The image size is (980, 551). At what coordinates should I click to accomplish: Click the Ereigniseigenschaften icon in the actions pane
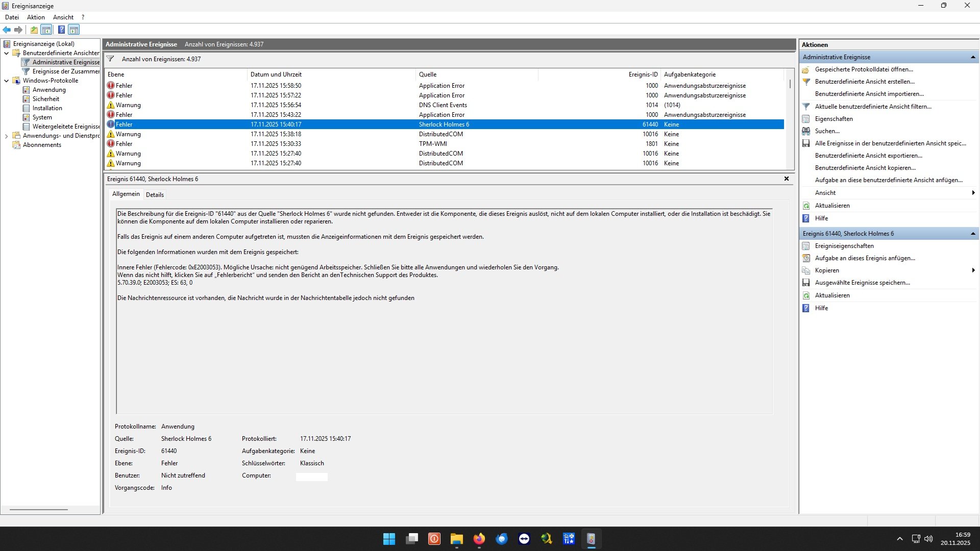tap(806, 246)
